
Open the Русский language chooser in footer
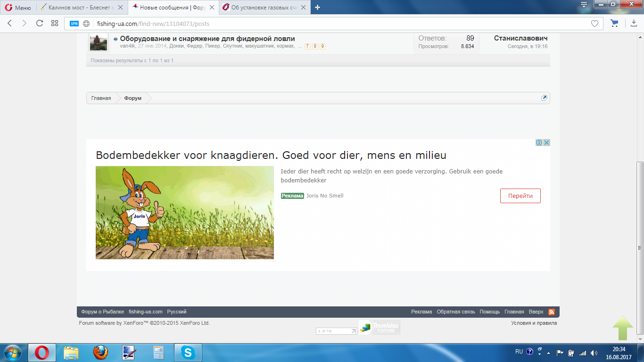[177, 312]
